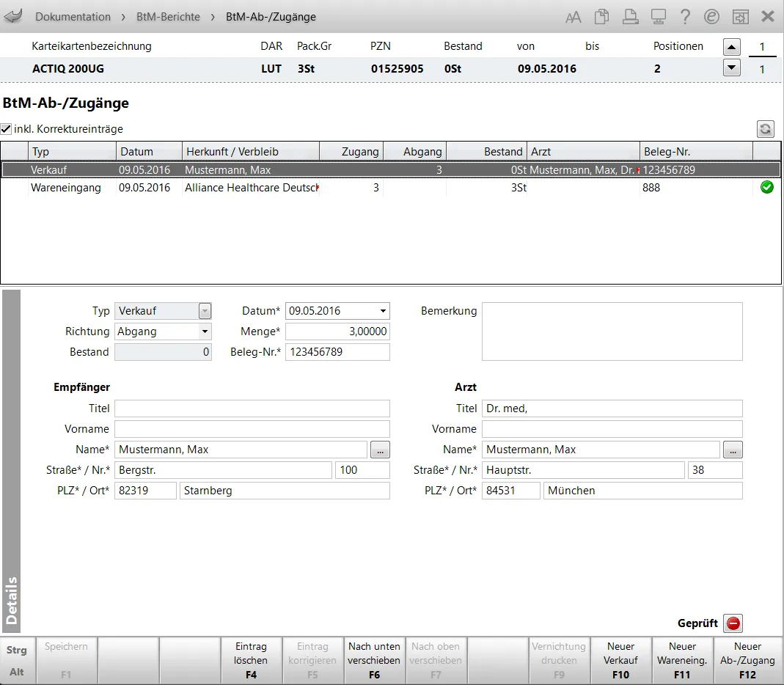The width and height of the screenshot is (784, 685).
Task: Click the Empfänger Straße field Bergstr.
Action: [224, 470]
